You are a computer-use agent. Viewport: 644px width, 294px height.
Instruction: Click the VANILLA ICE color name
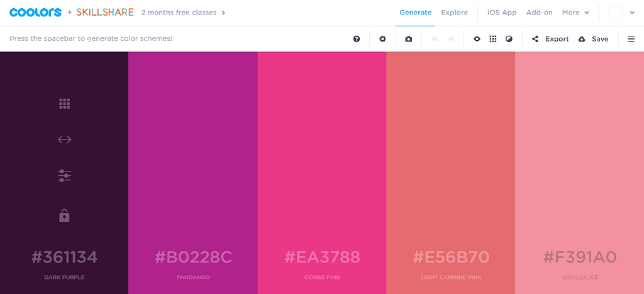tap(580, 278)
